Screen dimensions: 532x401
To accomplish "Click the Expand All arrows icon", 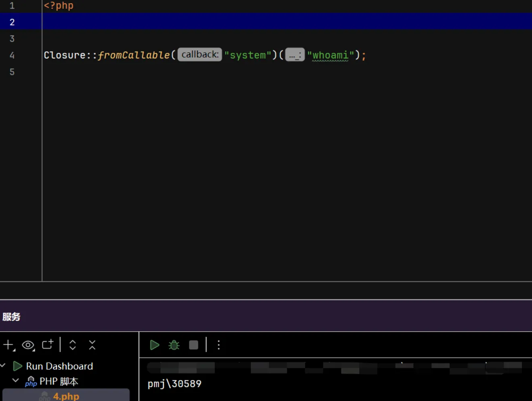I will tap(72, 345).
